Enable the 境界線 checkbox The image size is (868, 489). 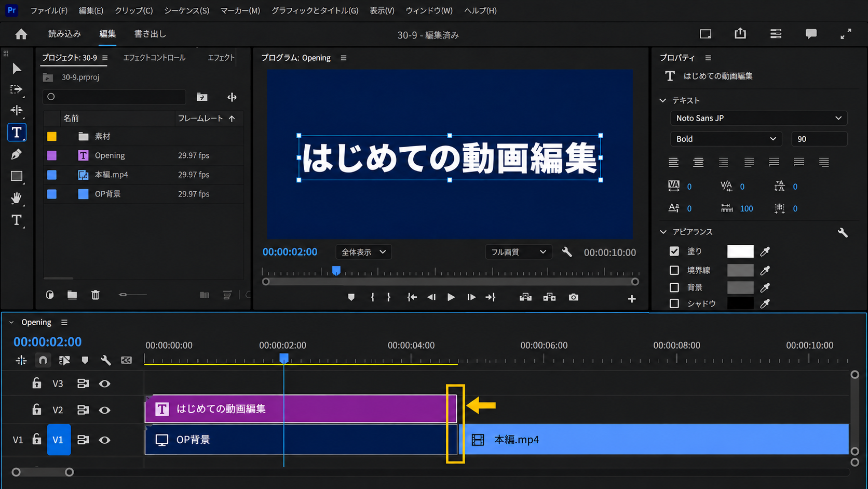coord(674,270)
